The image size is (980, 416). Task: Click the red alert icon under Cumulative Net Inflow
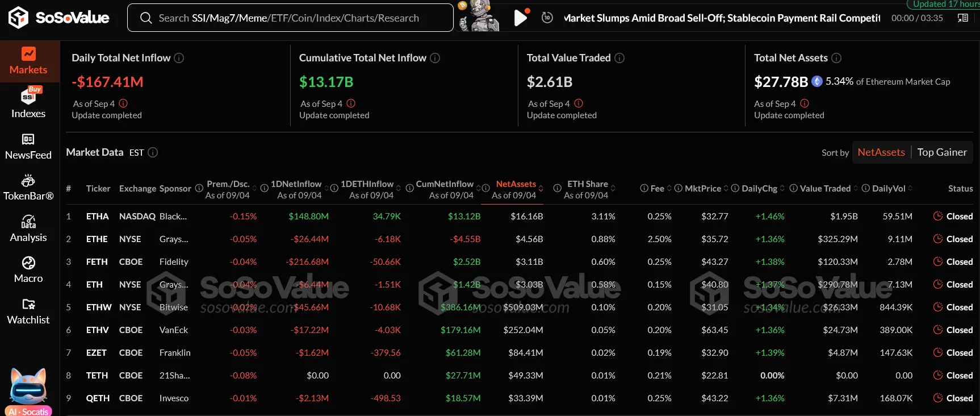tap(351, 103)
